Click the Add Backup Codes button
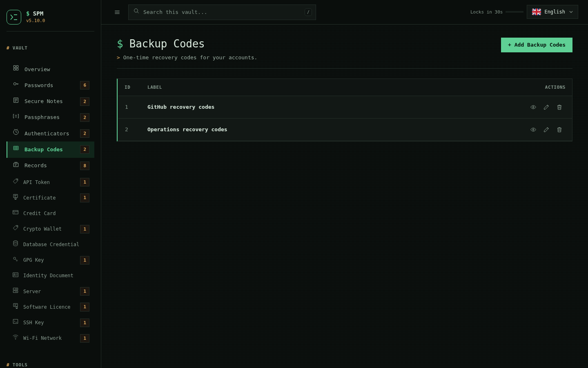The width and height of the screenshot is (588, 368). coord(537,45)
